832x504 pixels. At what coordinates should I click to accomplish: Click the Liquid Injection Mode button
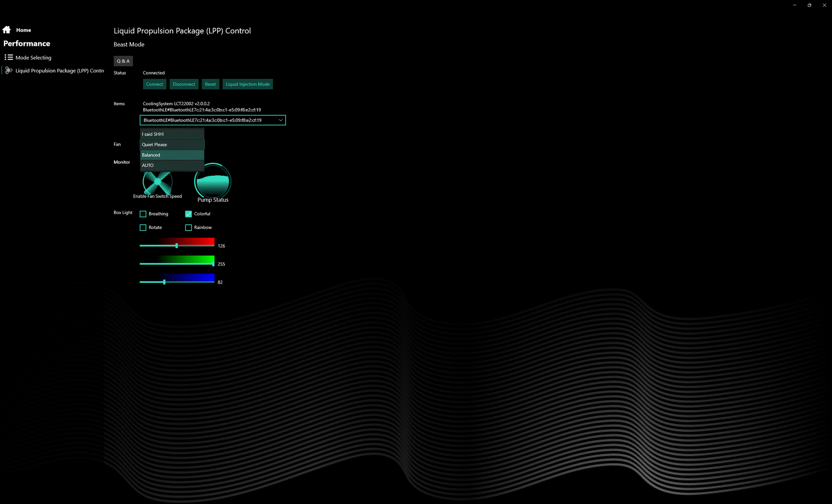[247, 84]
